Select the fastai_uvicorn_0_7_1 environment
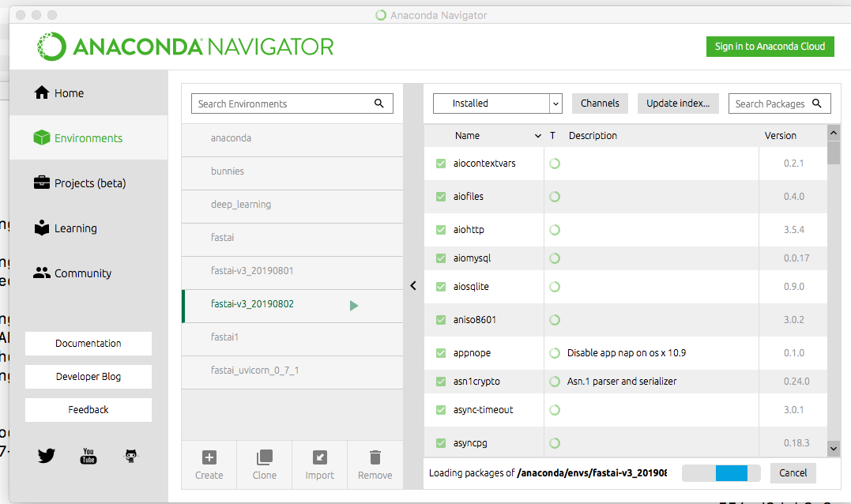Screen dimensions: 851x504 (x=292, y=372)
